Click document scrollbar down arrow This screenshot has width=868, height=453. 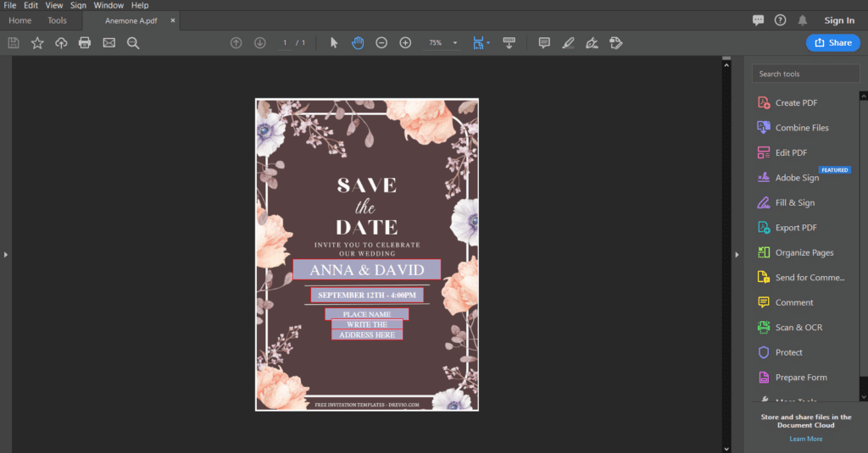(726, 449)
